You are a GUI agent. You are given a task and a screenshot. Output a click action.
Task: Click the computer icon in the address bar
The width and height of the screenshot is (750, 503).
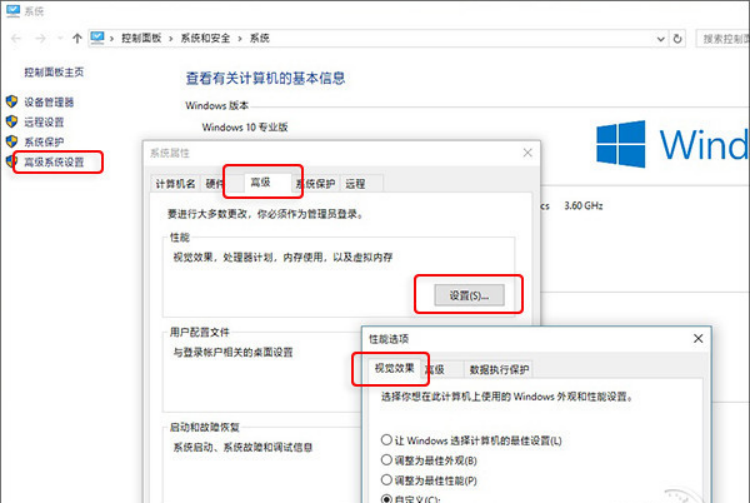tap(98, 38)
